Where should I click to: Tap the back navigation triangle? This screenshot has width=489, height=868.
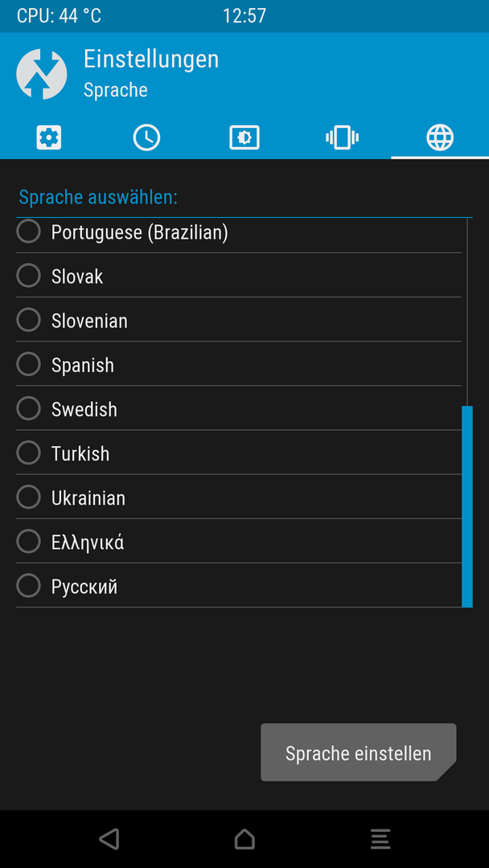pos(109,838)
